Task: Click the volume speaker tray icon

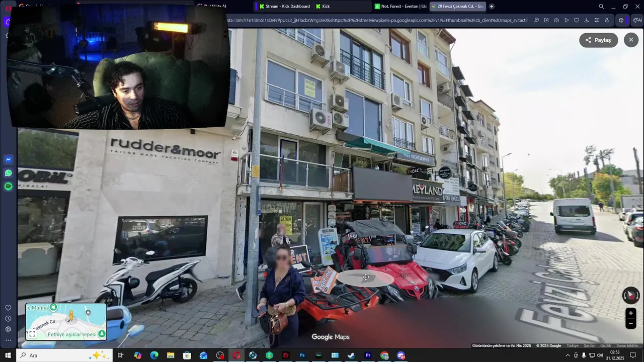Action: [600, 355]
